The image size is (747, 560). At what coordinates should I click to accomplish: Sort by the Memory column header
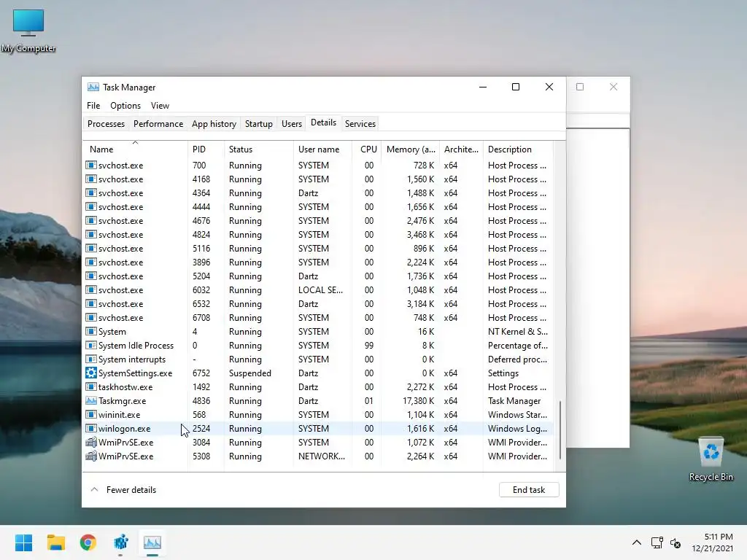point(410,149)
